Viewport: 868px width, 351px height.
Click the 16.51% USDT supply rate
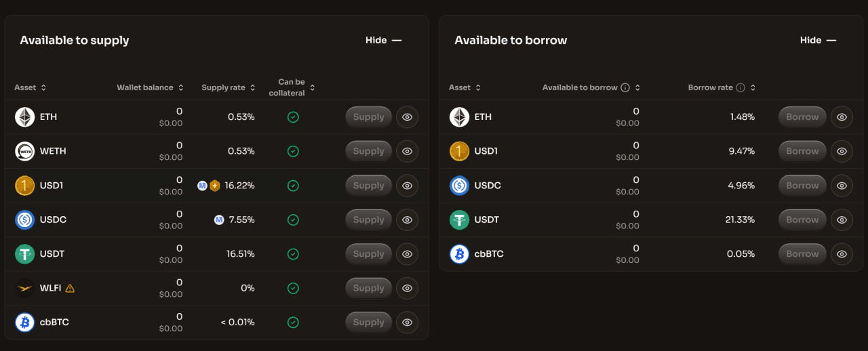coord(241,254)
